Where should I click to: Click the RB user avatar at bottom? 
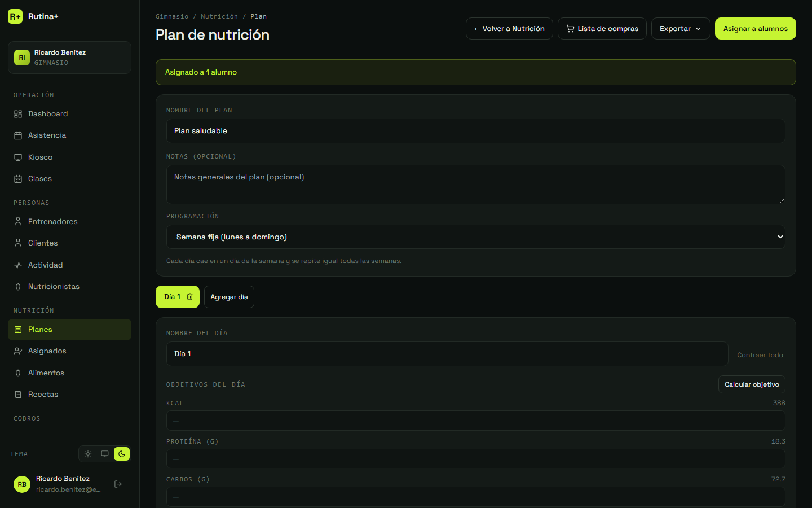22,484
